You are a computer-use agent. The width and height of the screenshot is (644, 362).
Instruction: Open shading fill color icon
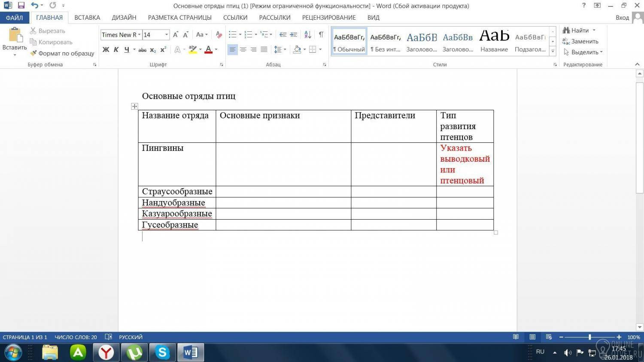click(x=297, y=50)
